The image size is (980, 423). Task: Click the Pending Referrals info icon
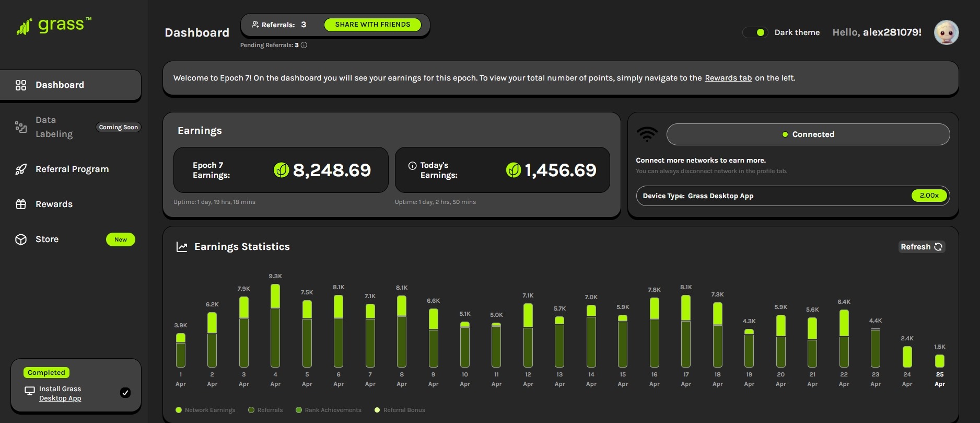point(304,45)
